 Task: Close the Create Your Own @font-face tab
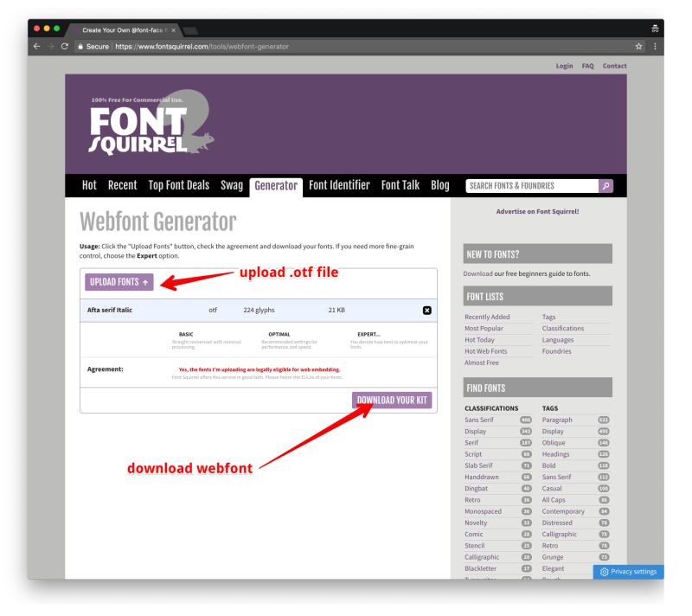(174, 30)
